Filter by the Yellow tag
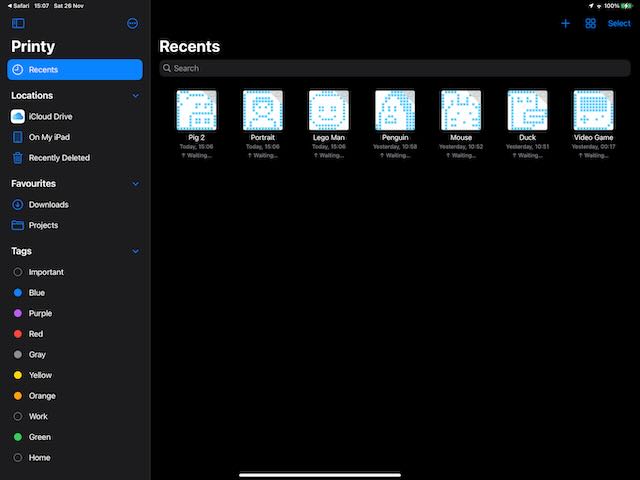Image resolution: width=640 pixels, height=480 pixels. coord(75,375)
